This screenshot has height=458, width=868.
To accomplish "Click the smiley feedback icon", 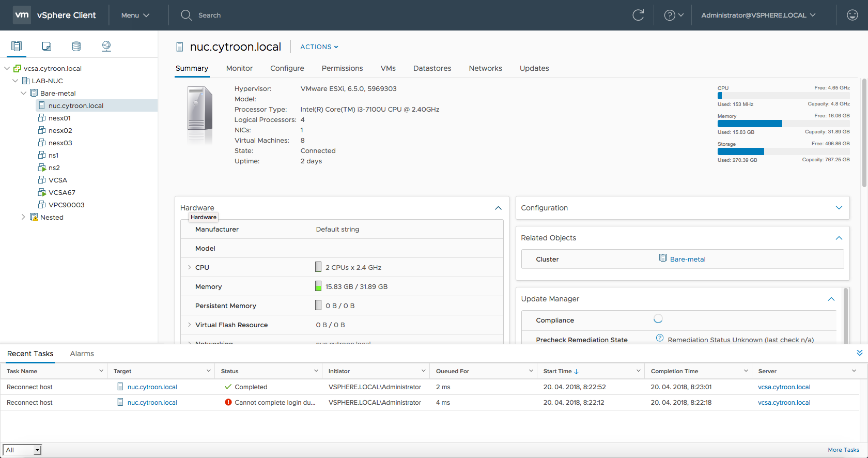I will click(x=853, y=15).
